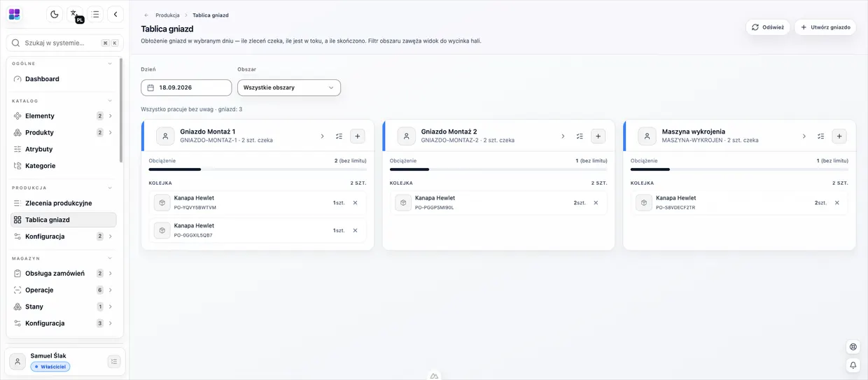Open Gniazdo Montaż 1 details chevron
868x380 pixels.
coord(322,136)
